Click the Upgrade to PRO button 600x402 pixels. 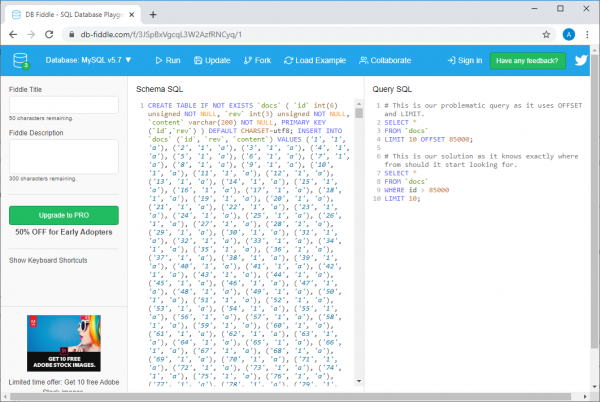63,215
